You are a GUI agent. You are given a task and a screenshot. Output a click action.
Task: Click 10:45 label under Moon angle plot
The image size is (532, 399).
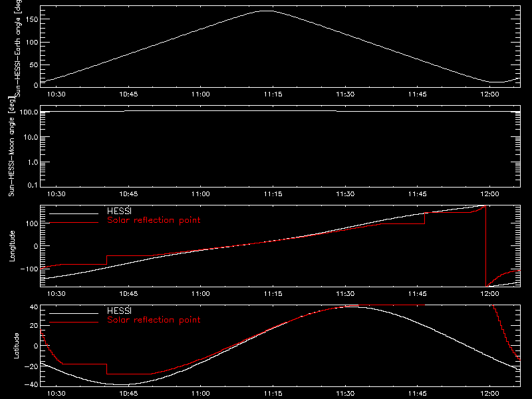click(x=128, y=194)
